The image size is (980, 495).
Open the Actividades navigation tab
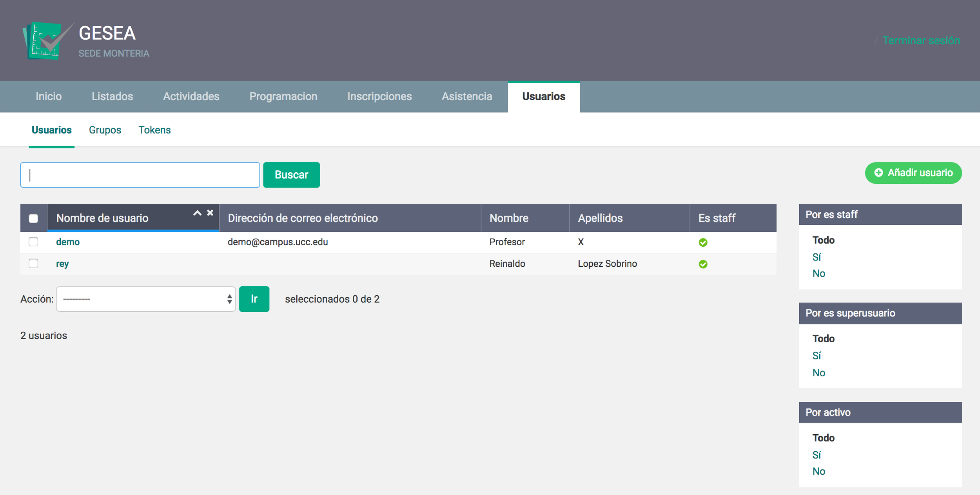click(x=191, y=96)
